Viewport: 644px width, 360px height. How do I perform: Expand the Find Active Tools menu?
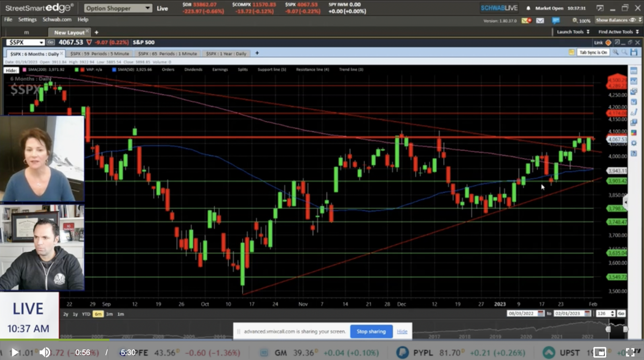tap(618, 32)
